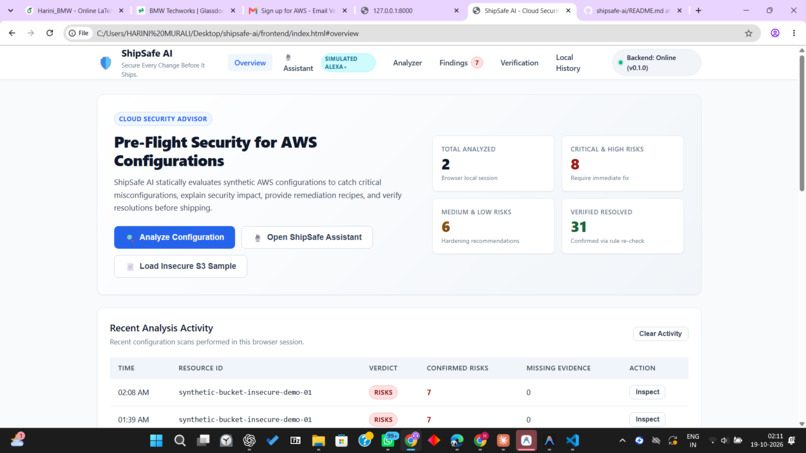The width and height of the screenshot is (806, 453).
Task: Open the Chrome three-dot menu
Action: 794,33
